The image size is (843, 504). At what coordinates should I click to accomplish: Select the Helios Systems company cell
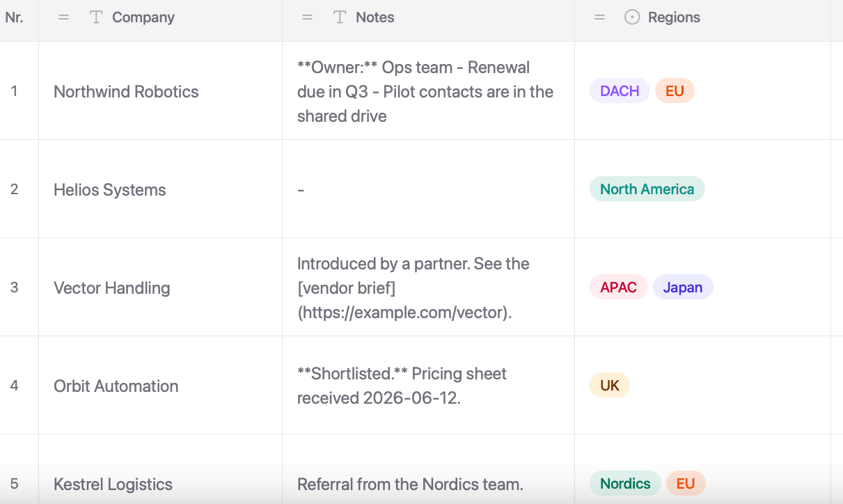click(x=160, y=189)
